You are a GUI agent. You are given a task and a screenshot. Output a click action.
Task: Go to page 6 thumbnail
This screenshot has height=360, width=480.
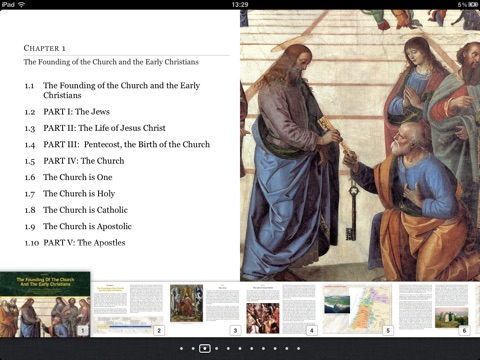point(434,309)
